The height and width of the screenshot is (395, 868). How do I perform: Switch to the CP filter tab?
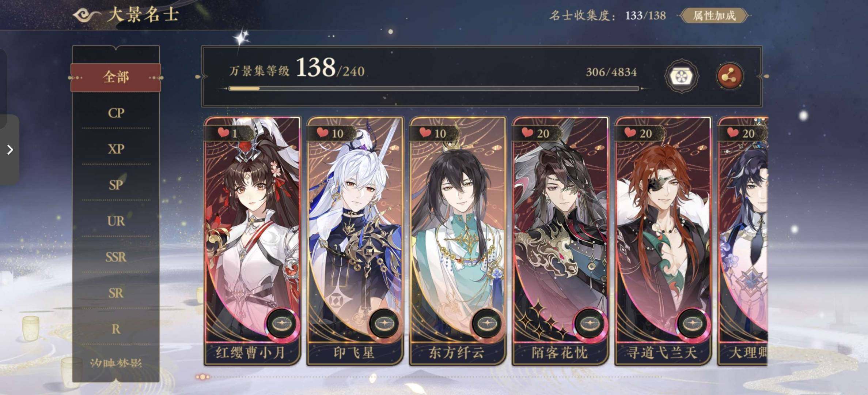click(116, 113)
